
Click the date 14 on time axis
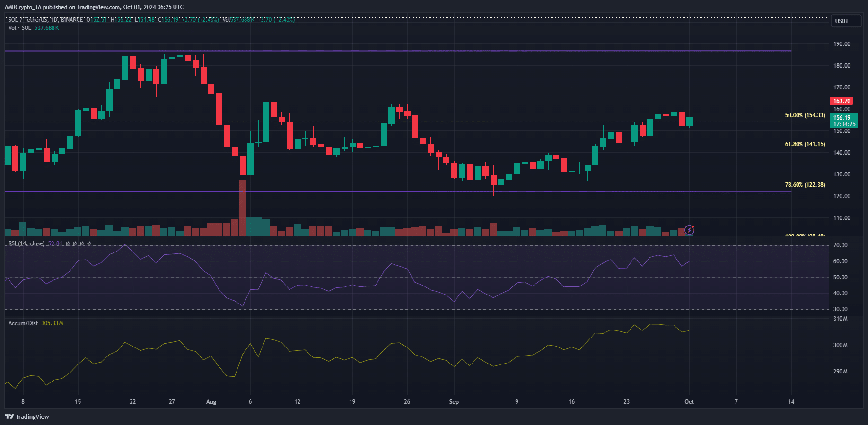(791, 402)
